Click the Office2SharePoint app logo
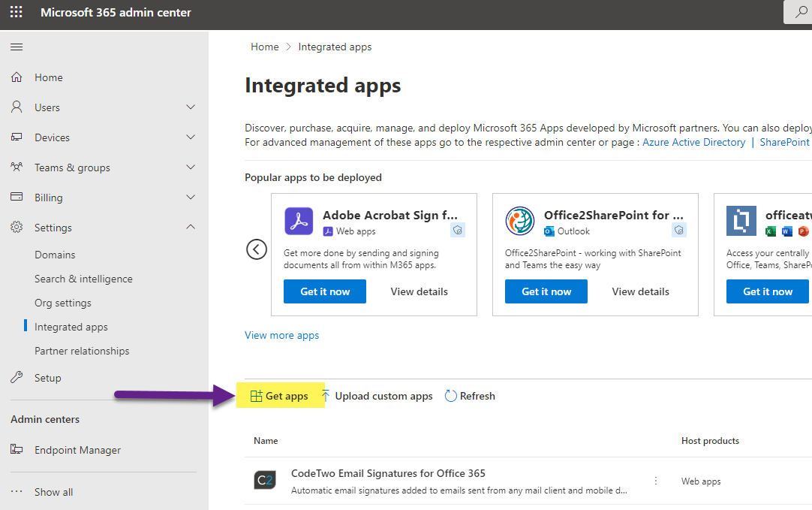 [520, 221]
